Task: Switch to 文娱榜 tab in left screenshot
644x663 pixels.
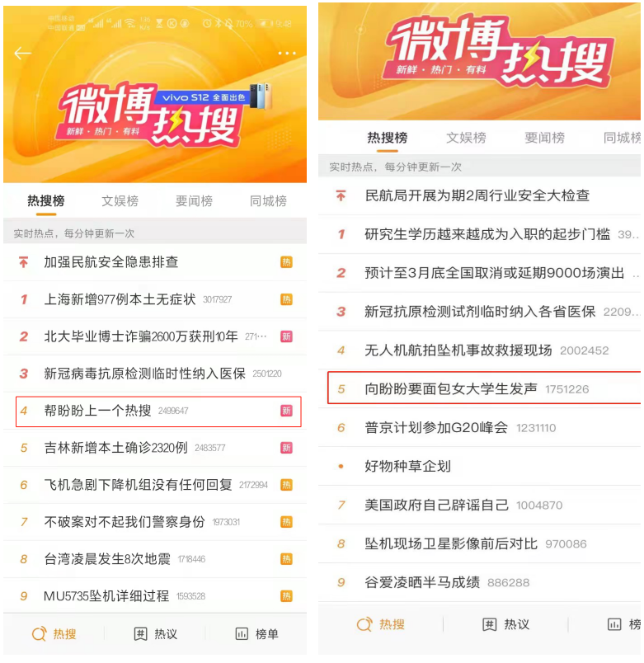Action: [120, 201]
